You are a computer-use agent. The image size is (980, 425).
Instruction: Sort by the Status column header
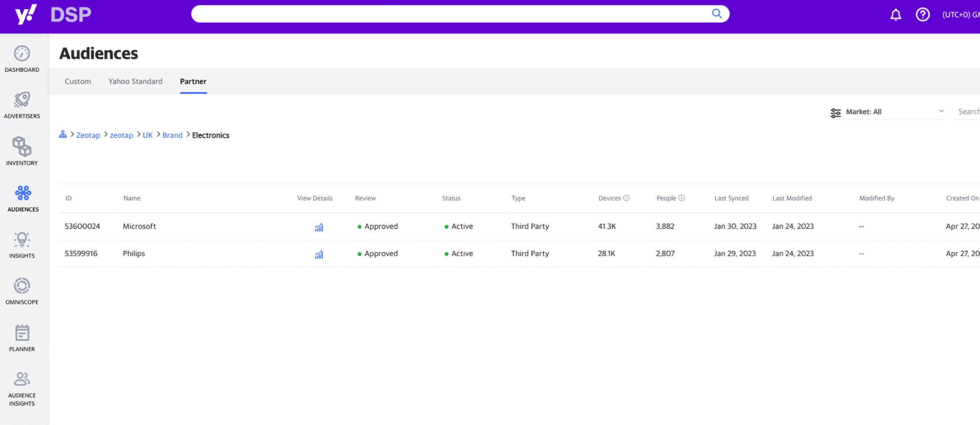(x=451, y=198)
